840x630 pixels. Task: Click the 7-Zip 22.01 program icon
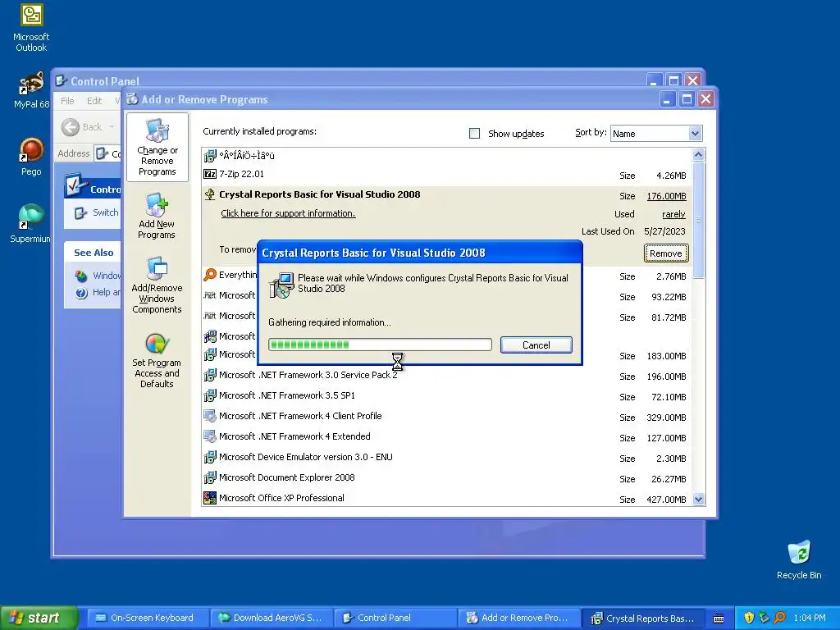coord(210,174)
